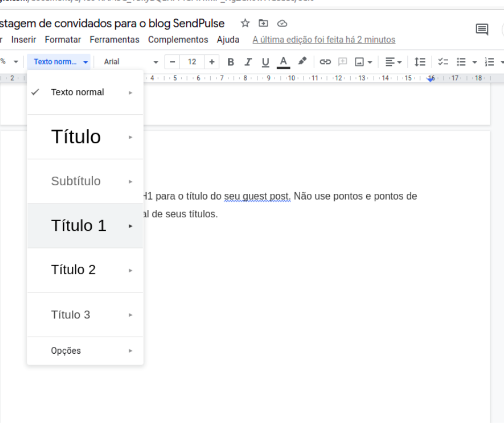Open the comment history icon

click(x=482, y=30)
